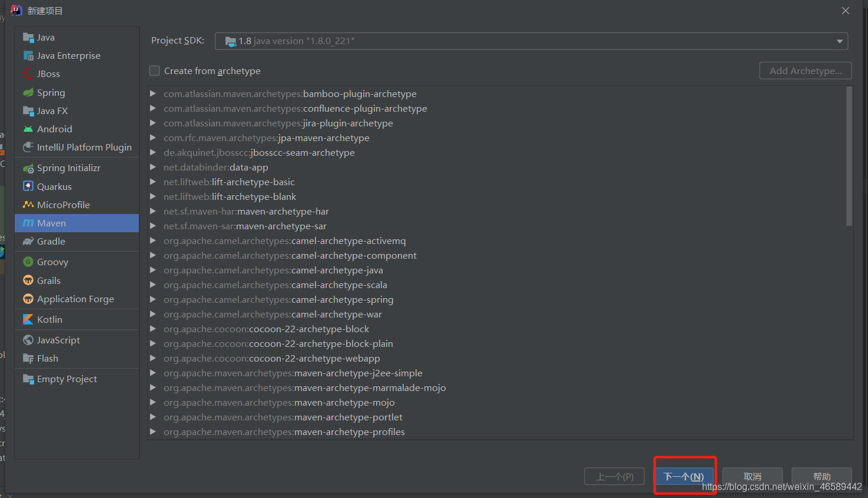The height and width of the screenshot is (498, 868).
Task: Select the Flash project icon
Action: [x=28, y=359]
